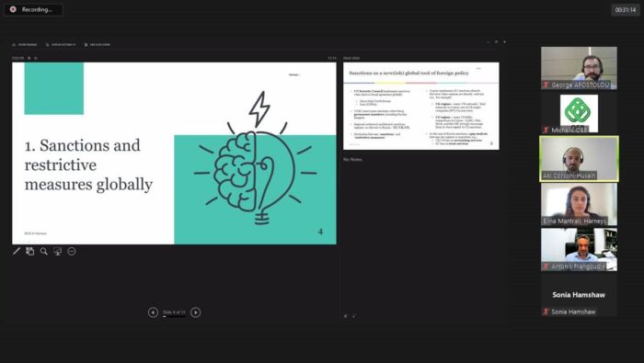
Task: Increase the notes text size
Action: click(x=346, y=316)
